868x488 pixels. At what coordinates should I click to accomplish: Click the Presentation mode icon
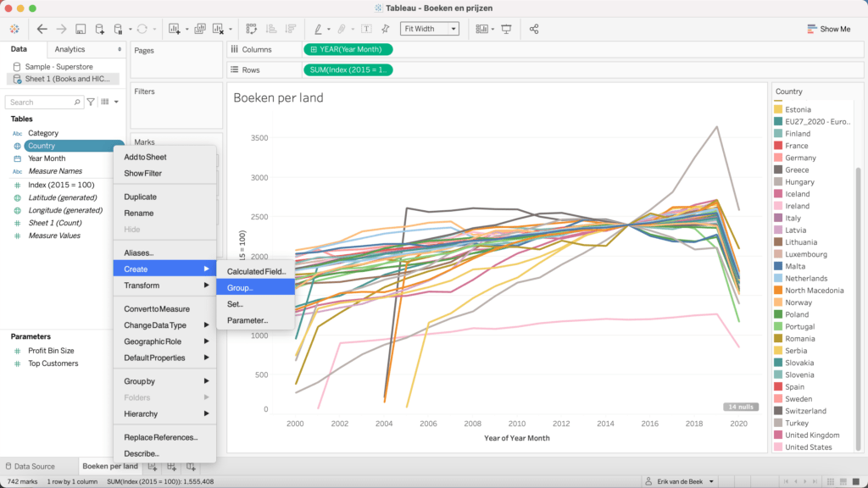click(x=506, y=29)
